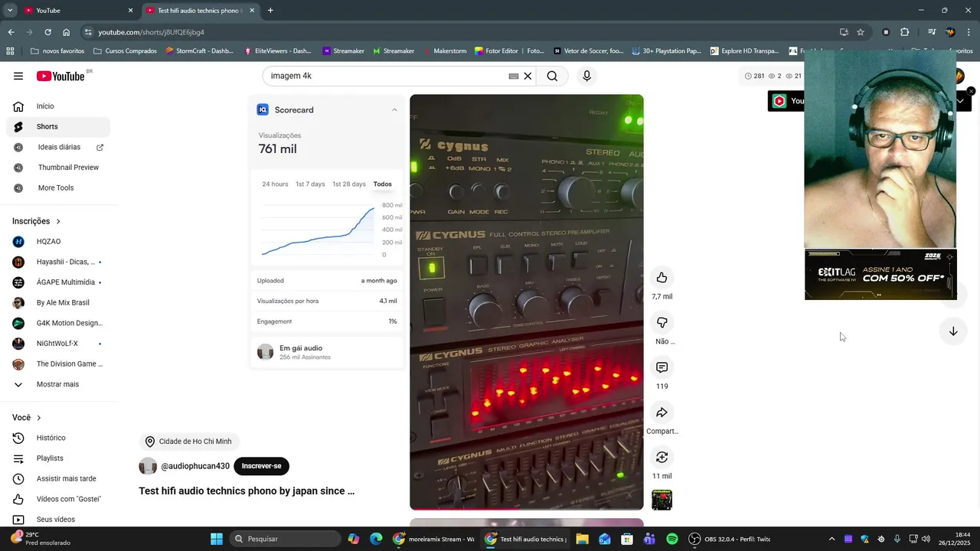The image size is (980, 551).
Task: Open Spotify from the taskbar
Action: pos(672,539)
